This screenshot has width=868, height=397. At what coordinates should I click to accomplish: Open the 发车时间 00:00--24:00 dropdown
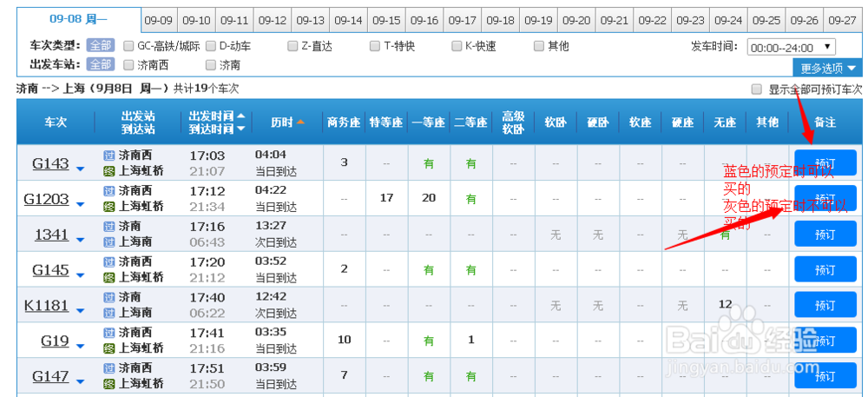pyautogui.click(x=791, y=48)
